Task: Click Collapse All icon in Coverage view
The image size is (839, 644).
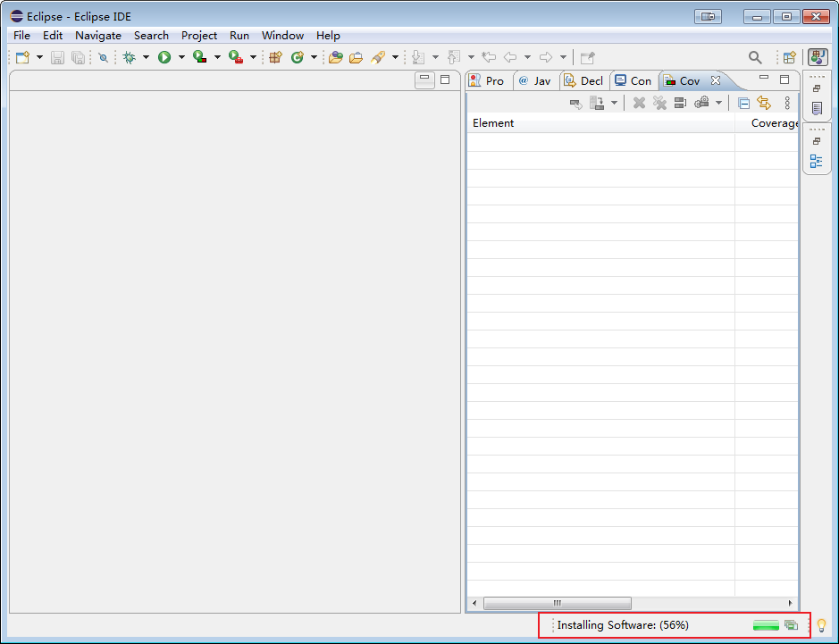Action: 743,103
